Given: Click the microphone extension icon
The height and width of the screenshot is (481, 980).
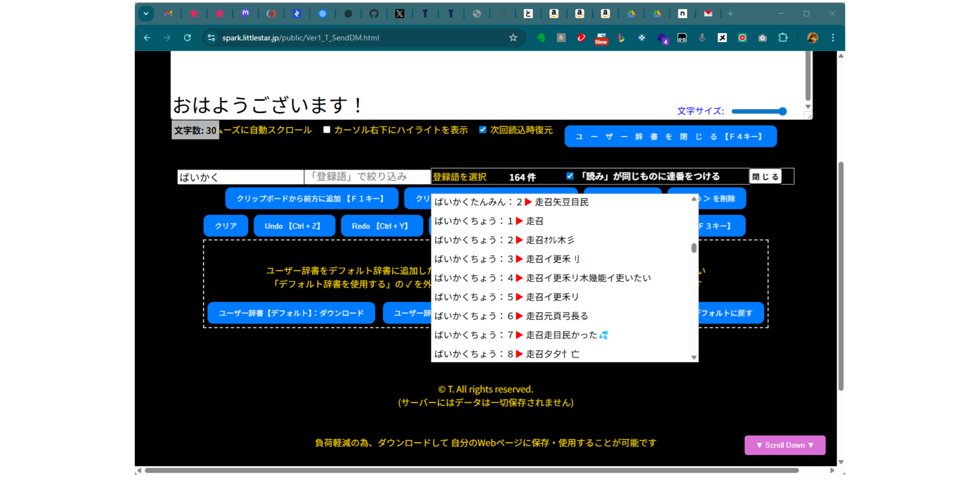Looking at the screenshot, I should pyautogui.click(x=702, y=38).
